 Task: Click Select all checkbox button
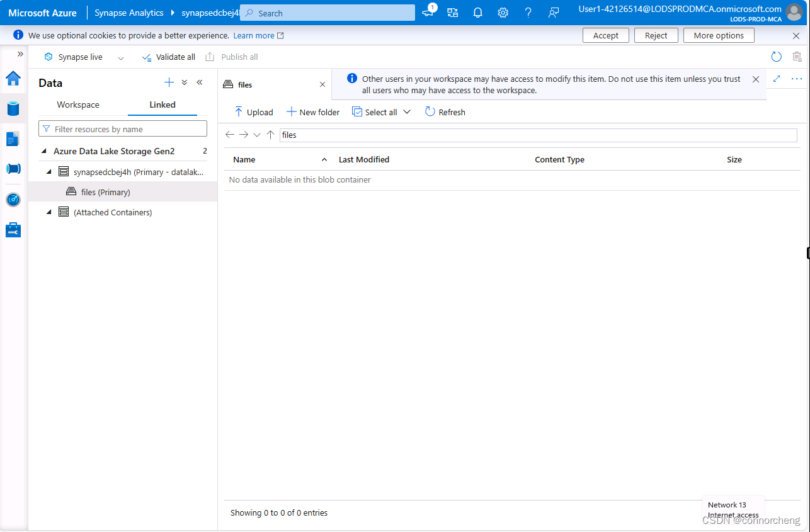point(374,112)
